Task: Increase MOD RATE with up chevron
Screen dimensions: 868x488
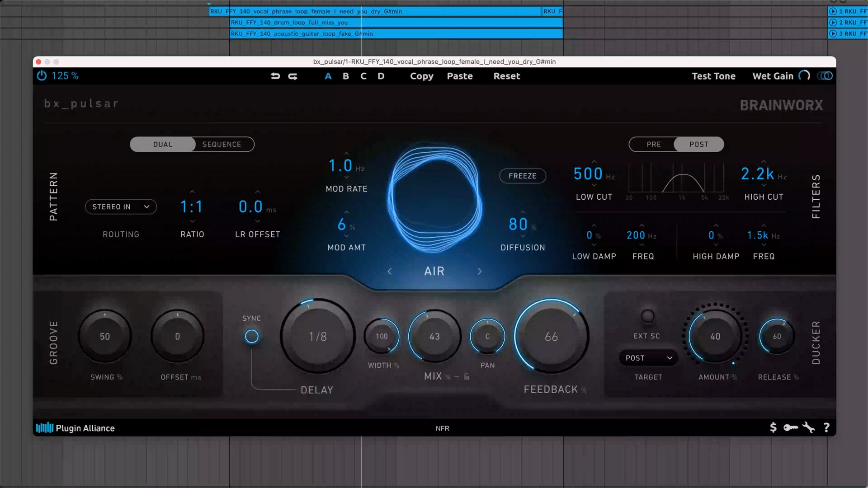Action: pyautogui.click(x=347, y=154)
